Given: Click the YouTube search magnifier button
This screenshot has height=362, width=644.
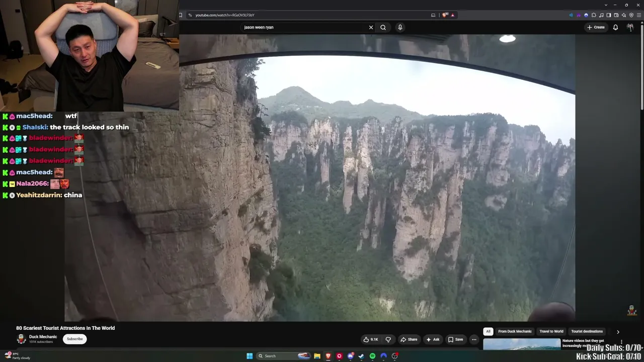Looking at the screenshot, I should click(x=383, y=27).
